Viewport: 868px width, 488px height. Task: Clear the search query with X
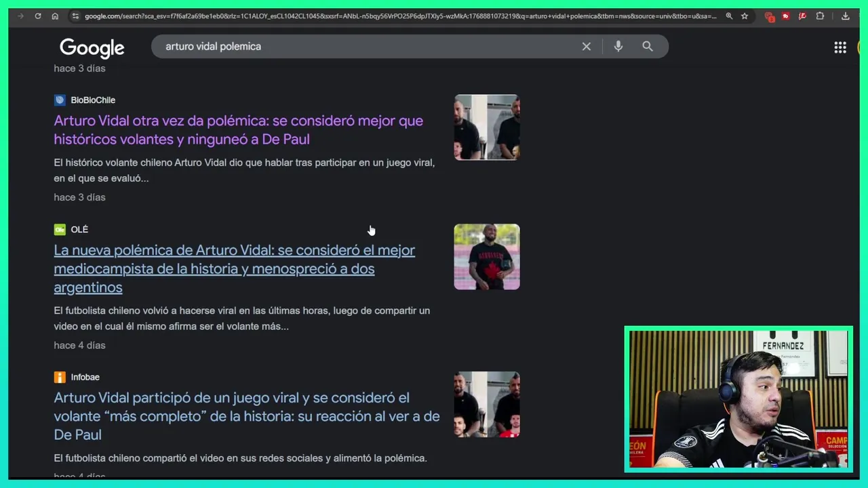tap(587, 46)
